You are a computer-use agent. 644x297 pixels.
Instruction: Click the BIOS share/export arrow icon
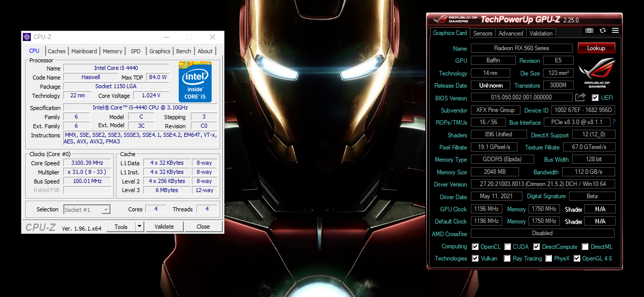(580, 97)
